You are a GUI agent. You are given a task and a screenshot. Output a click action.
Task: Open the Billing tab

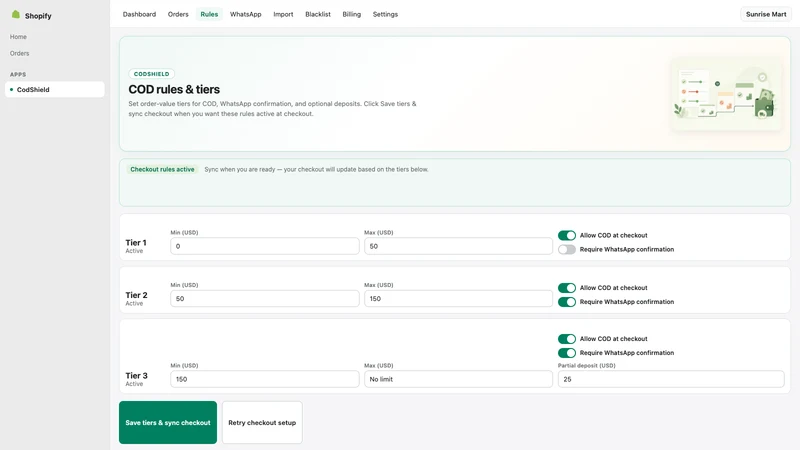coord(352,14)
